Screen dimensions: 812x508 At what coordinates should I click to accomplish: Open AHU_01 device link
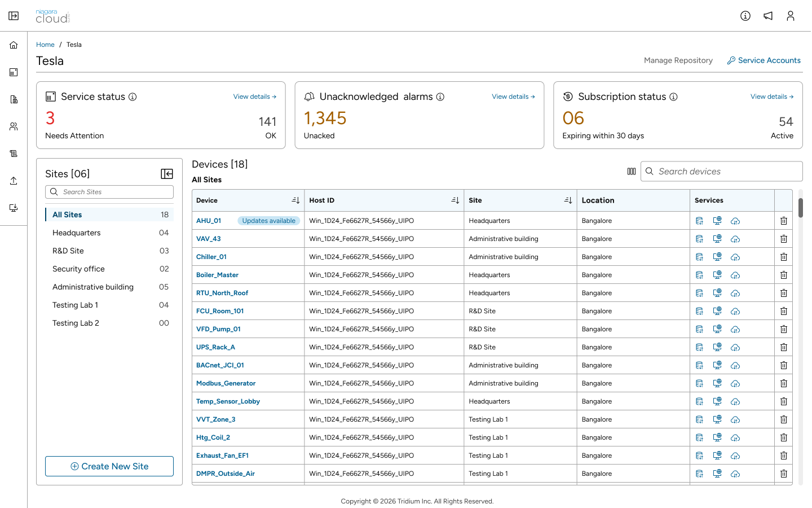tap(209, 221)
